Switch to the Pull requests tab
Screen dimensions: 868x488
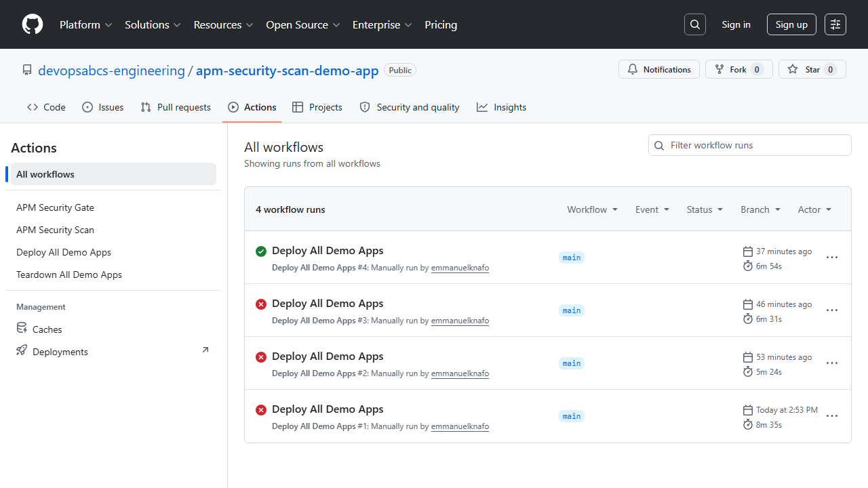(175, 106)
